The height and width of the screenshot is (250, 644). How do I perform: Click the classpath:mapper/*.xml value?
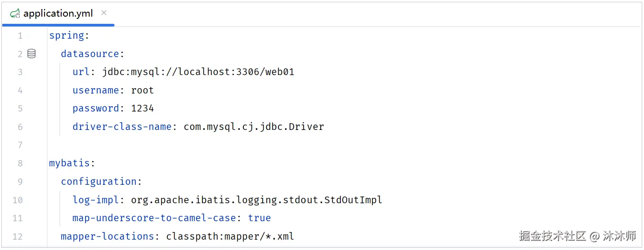click(x=230, y=237)
